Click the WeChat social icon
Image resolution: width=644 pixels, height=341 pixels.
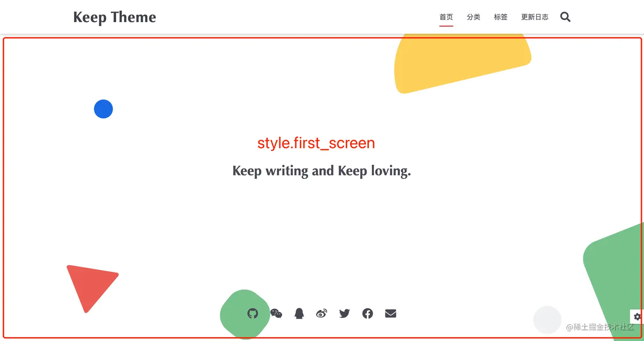[x=276, y=314]
